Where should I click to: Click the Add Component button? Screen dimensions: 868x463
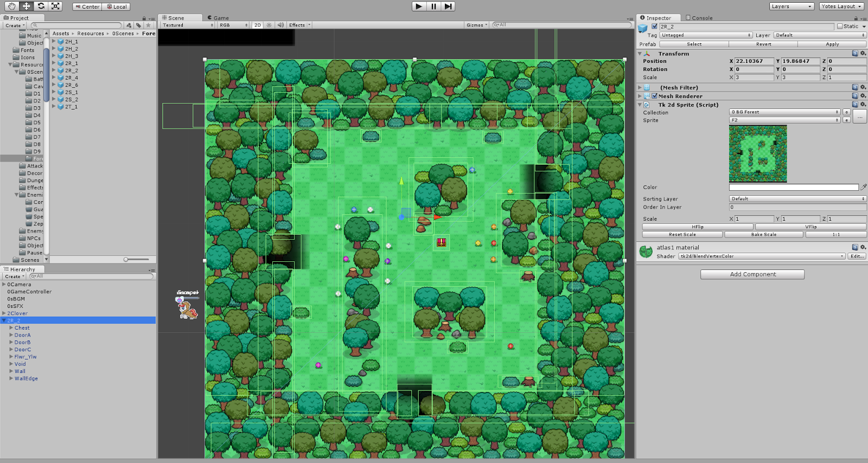(x=752, y=274)
